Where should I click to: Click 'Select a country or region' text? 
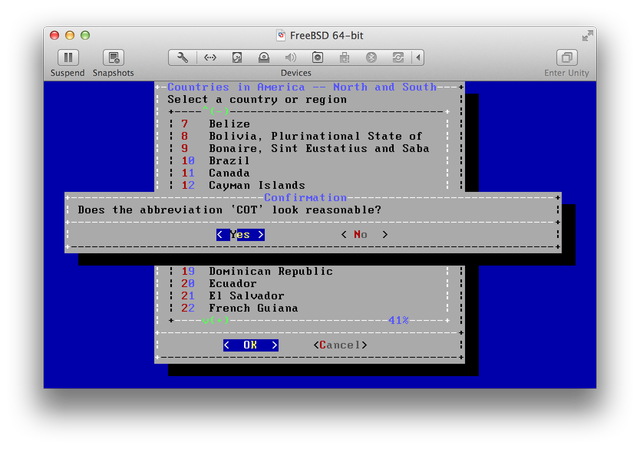coord(257,100)
